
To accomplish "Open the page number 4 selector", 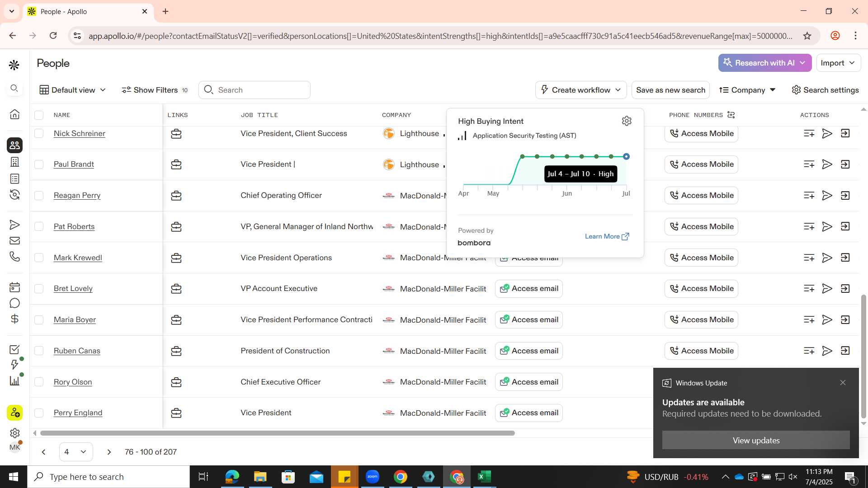I will [76, 452].
